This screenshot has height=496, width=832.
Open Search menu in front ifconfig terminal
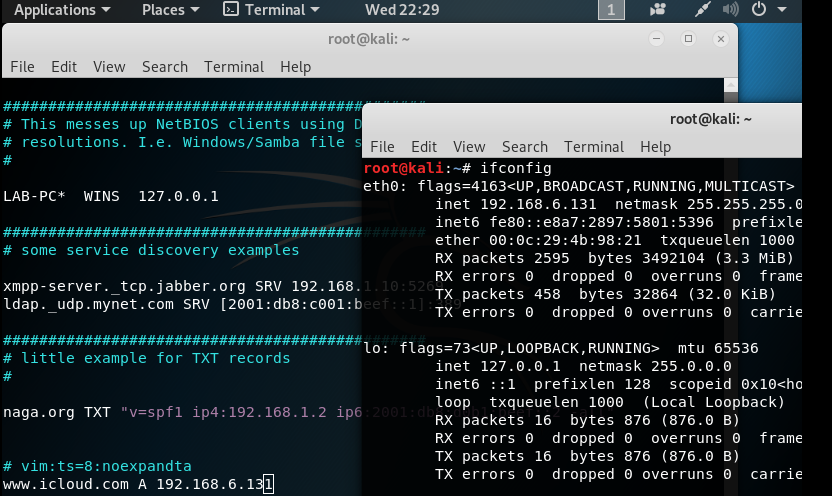point(525,146)
